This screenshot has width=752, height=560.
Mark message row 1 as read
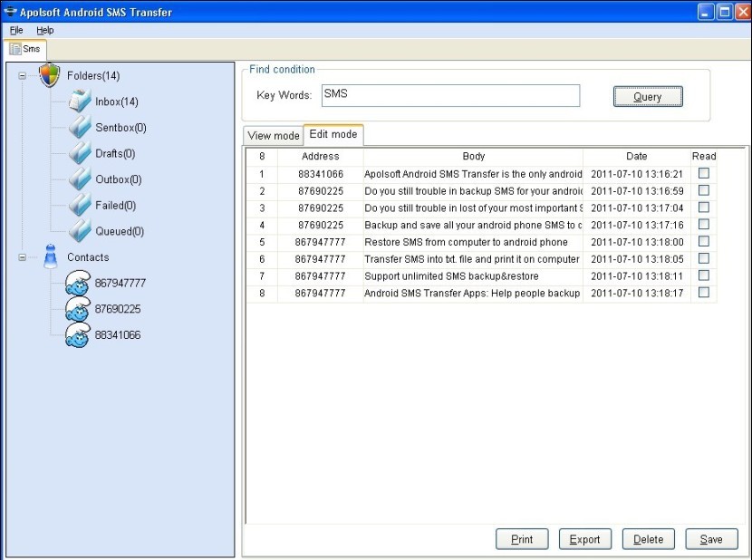[703, 174]
